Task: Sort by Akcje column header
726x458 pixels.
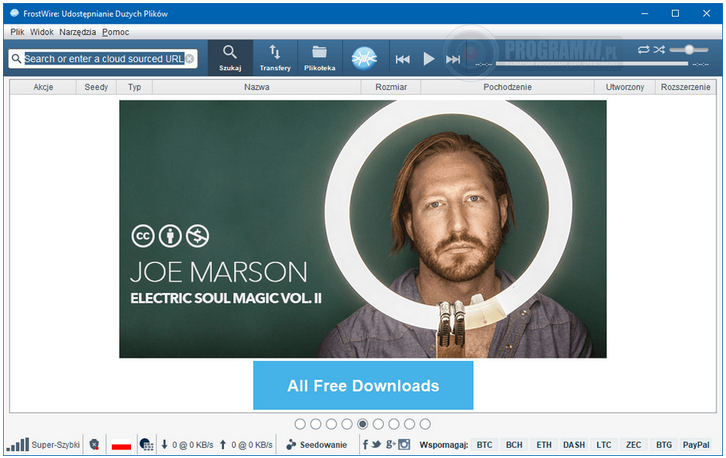Action: pyautogui.click(x=43, y=87)
